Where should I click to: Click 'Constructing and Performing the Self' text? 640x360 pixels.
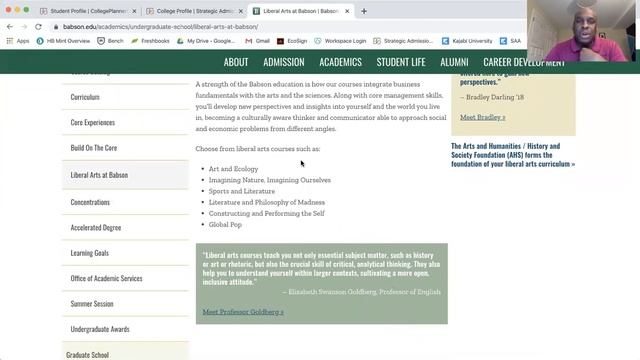click(267, 213)
